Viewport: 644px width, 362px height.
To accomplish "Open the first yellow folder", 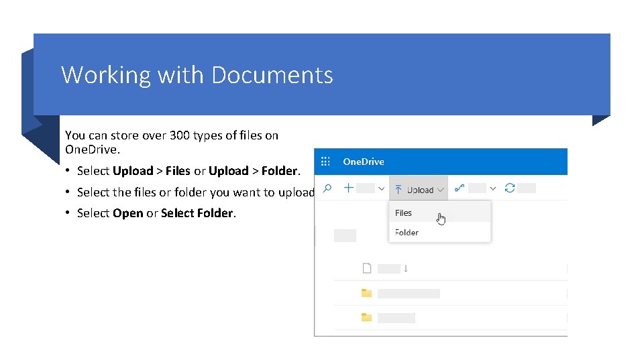I will [366, 293].
